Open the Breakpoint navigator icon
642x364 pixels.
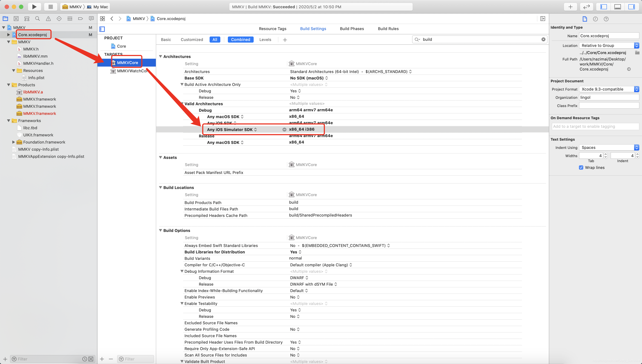pos(80,18)
